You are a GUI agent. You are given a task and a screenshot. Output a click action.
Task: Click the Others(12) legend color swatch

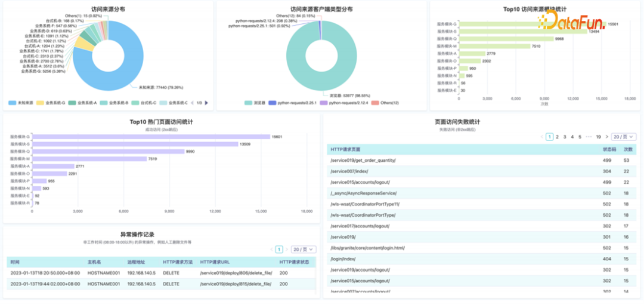(376, 103)
